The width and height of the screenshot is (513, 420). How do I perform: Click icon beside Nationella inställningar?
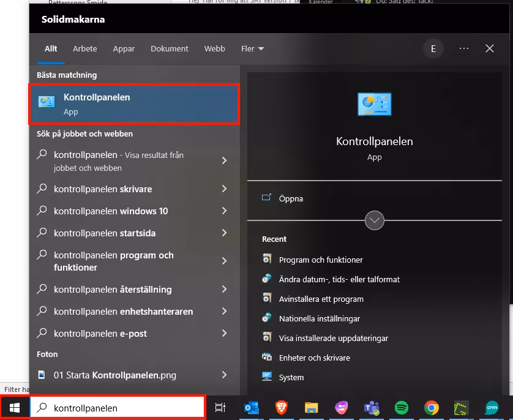(267, 318)
